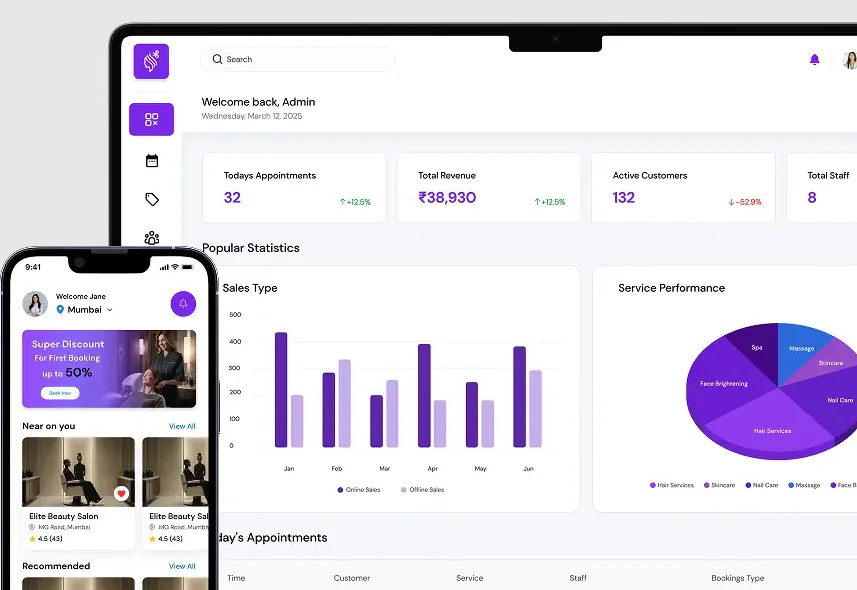This screenshot has height=590, width=857.
Task: Click the -52.9% change indicator
Action: click(x=745, y=202)
